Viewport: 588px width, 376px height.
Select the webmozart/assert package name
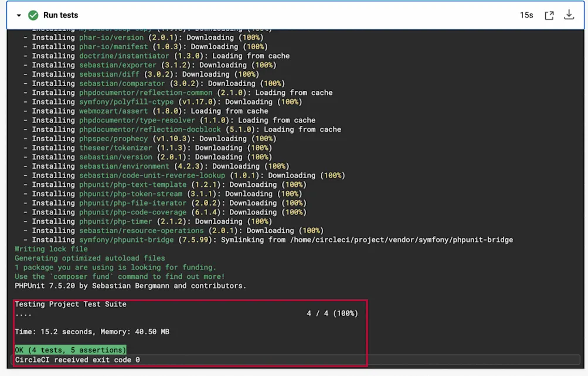click(x=114, y=111)
